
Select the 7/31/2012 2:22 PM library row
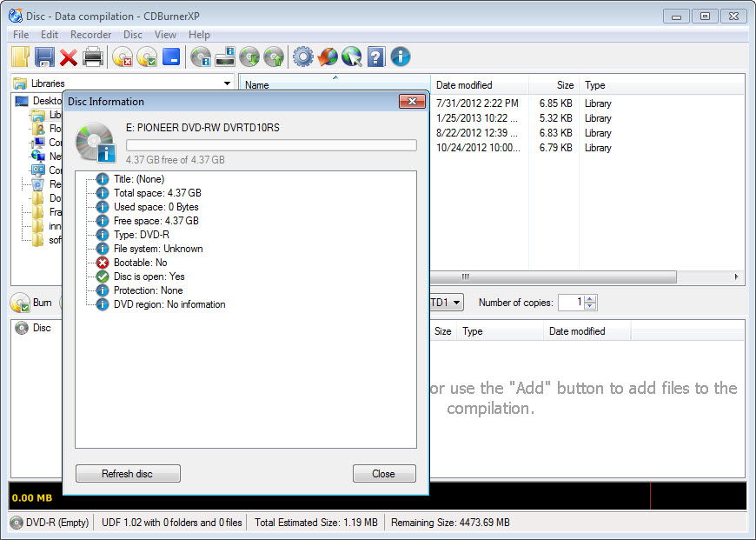(x=588, y=103)
